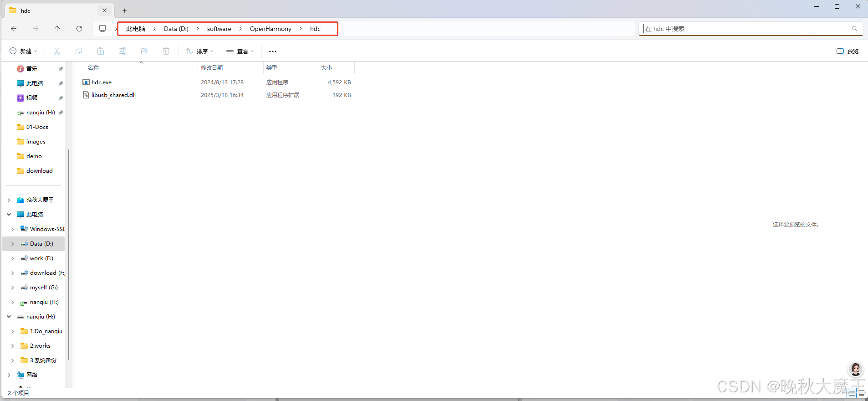Open a new tab with plus button
868x401 pixels.
pyautogui.click(x=124, y=10)
